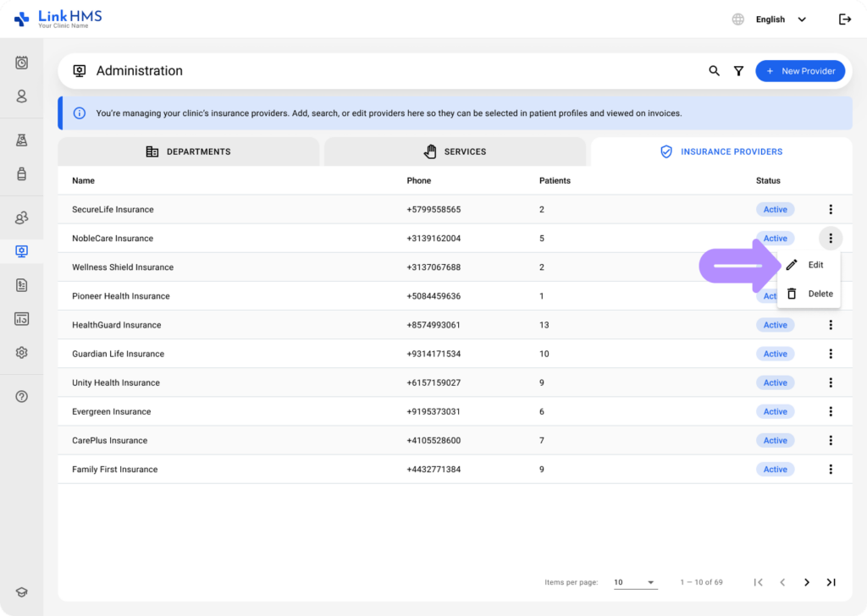Click phone number +9314171534
This screenshot has height=616, width=867.
point(433,354)
